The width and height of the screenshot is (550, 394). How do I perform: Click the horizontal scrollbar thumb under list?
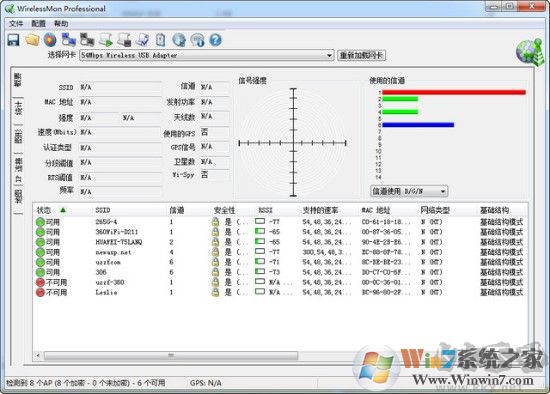[x=171, y=355]
